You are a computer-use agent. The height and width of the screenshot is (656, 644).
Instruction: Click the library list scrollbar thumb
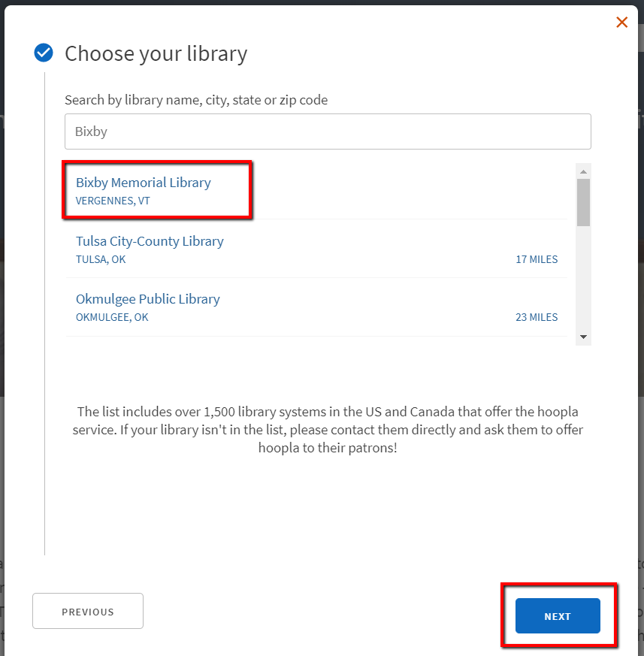pos(583,202)
